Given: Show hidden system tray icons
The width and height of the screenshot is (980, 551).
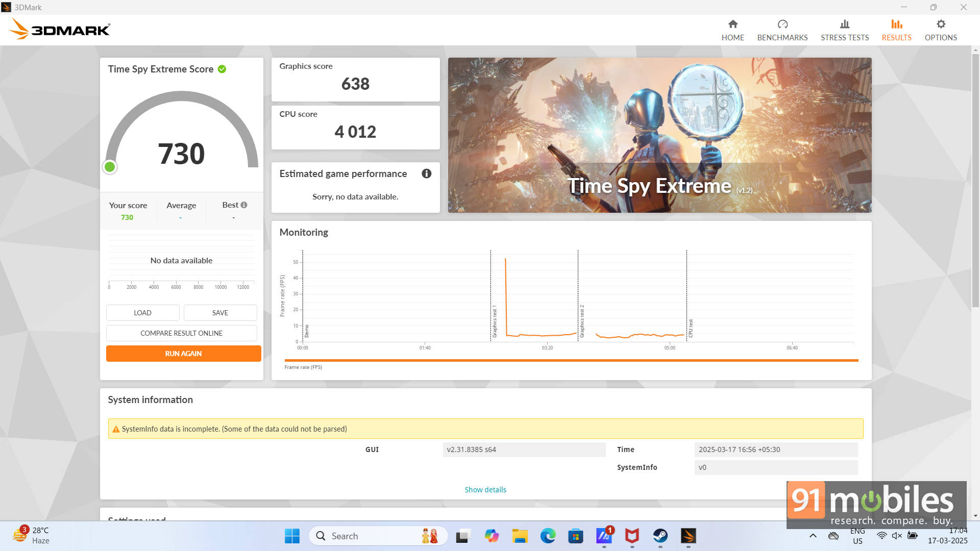Looking at the screenshot, I should pos(813,536).
